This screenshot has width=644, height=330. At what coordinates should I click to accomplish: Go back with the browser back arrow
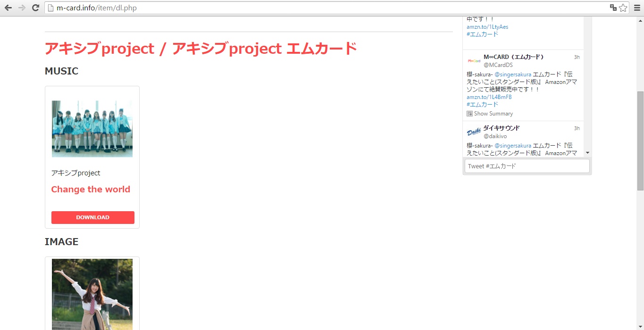point(8,8)
